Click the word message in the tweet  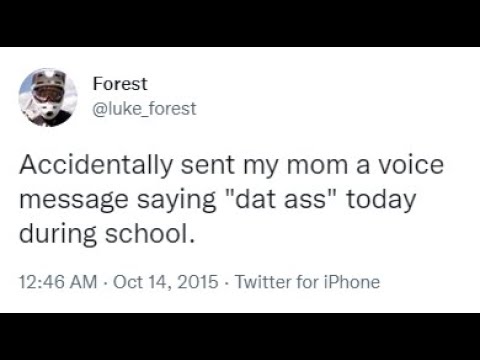(x=74, y=201)
